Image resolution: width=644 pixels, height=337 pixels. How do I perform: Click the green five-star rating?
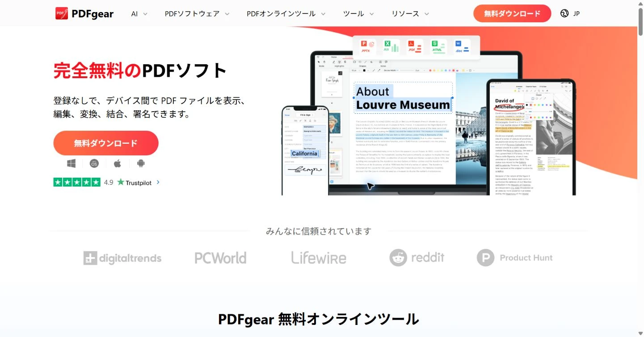[77, 182]
